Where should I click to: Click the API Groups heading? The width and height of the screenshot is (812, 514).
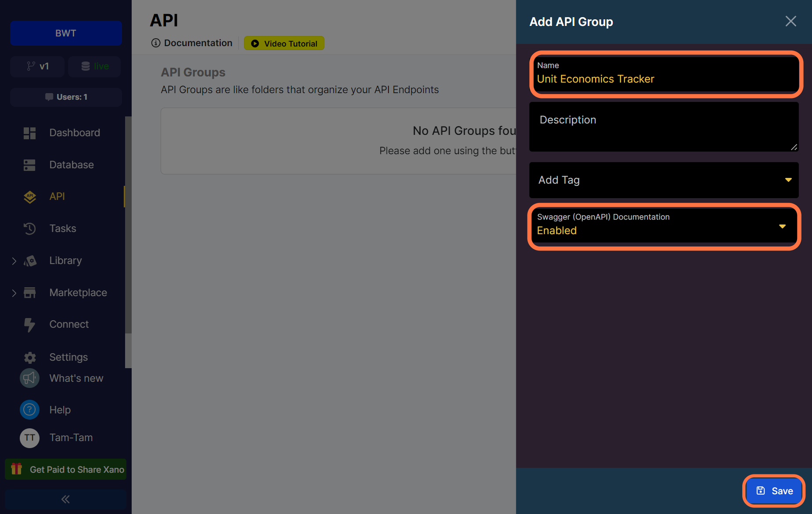(193, 72)
